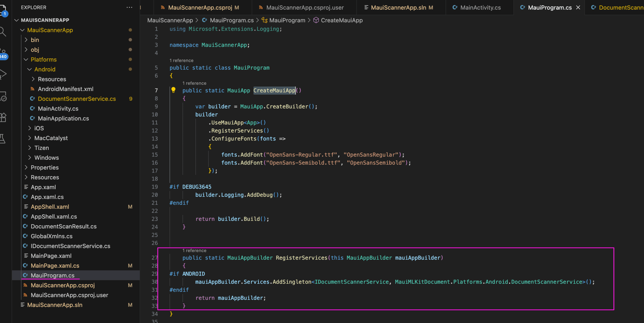Open the Search view in activity bar

3,32
